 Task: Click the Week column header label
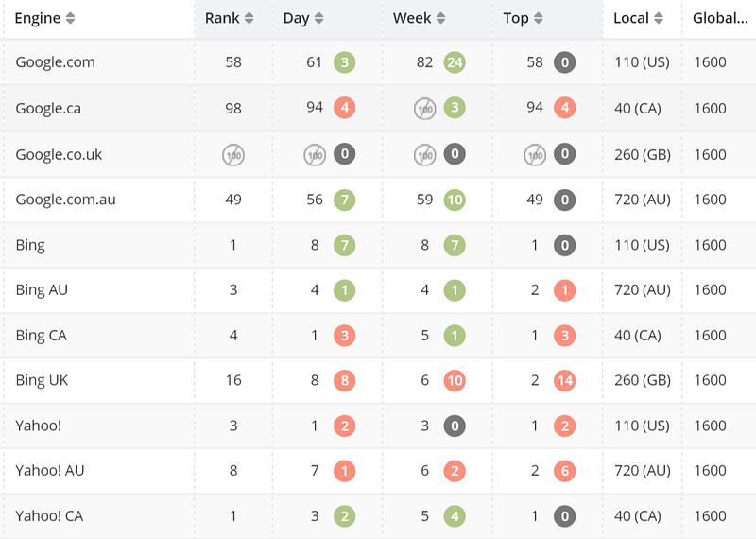[x=412, y=18]
